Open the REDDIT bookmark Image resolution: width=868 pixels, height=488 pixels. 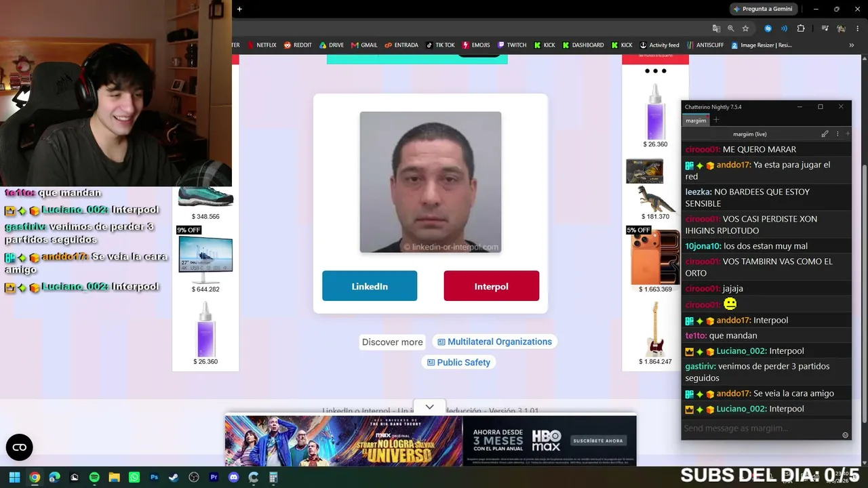tap(298, 45)
